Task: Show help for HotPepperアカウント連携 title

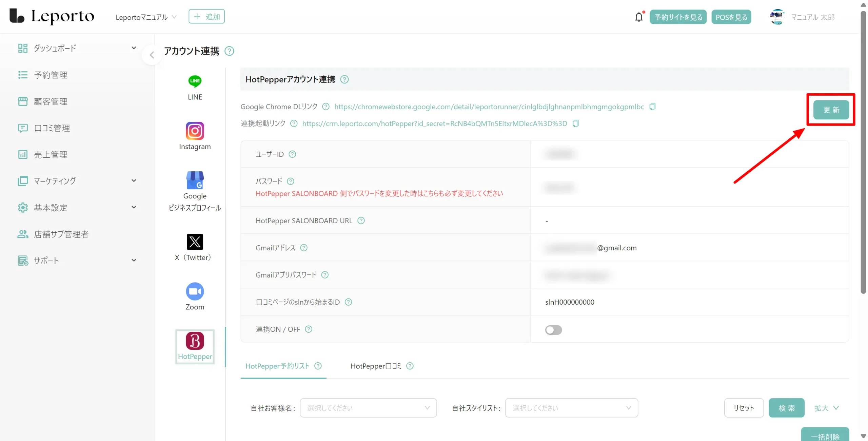Action: pyautogui.click(x=344, y=79)
